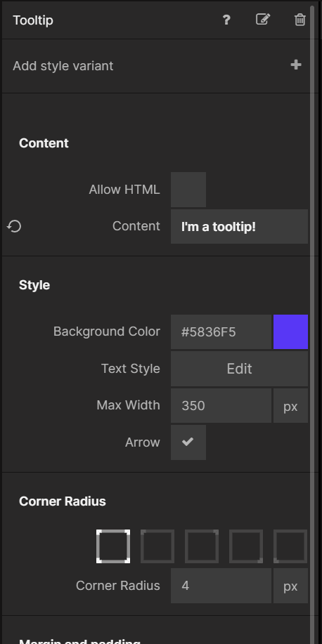Image resolution: width=322 pixels, height=644 pixels.
Task: Select the top-right corner radius icon
Action: (x=202, y=546)
